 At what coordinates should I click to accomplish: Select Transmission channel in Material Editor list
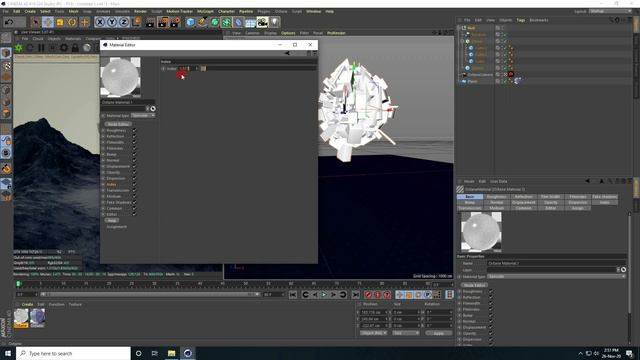tap(118, 191)
